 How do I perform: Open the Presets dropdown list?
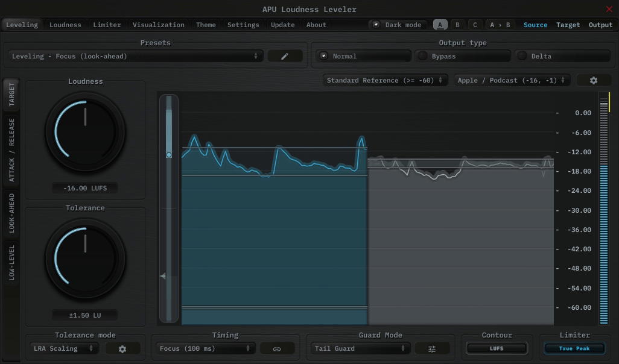coord(136,56)
